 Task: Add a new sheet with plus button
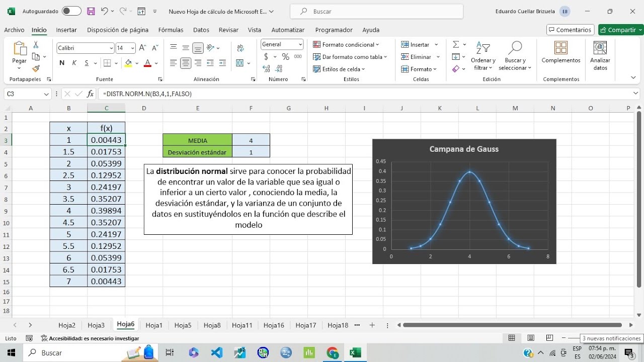pyautogui.click(x=372, y=325)
